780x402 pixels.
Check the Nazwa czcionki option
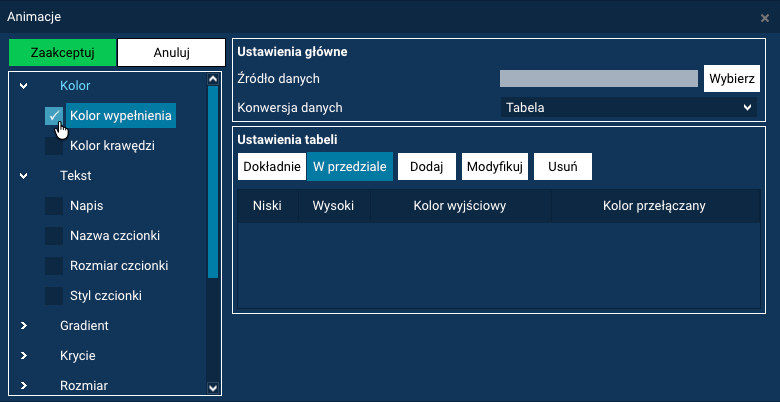pos(55,236)
